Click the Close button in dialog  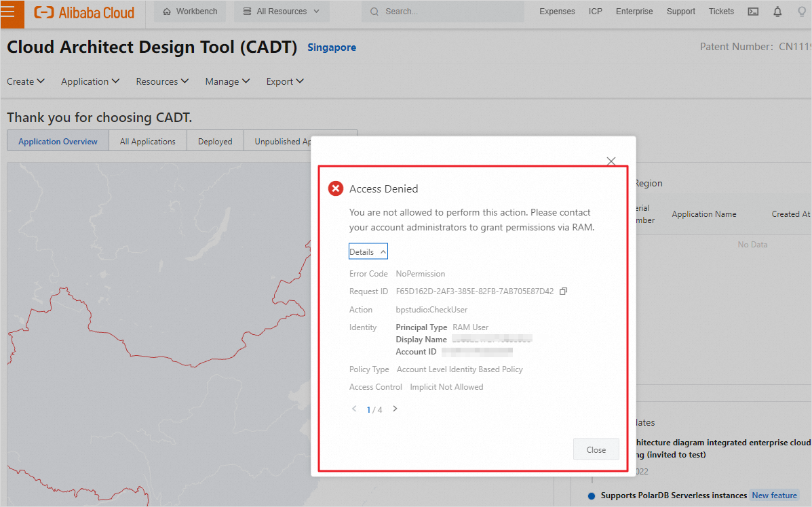tap(596, 449)
